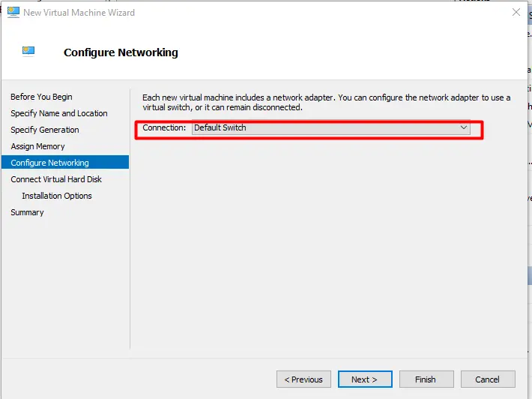Click the Connection: label
This screenshot has height=399, width=532.
(x=164, y=127)
